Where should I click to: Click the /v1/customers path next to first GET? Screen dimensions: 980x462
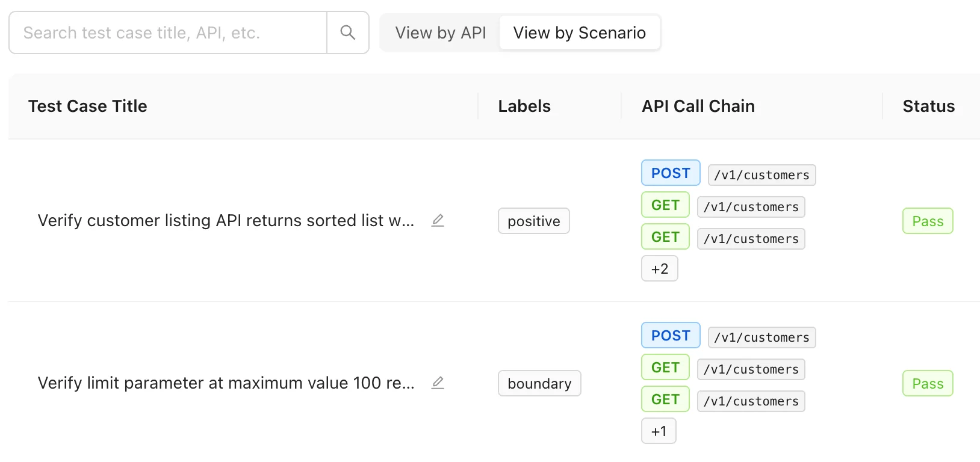coord(751,206)
